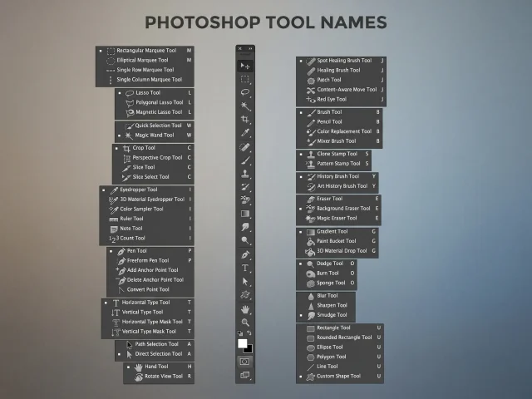Select the Dodge icon in the toolbar

[x=245, y=240]
